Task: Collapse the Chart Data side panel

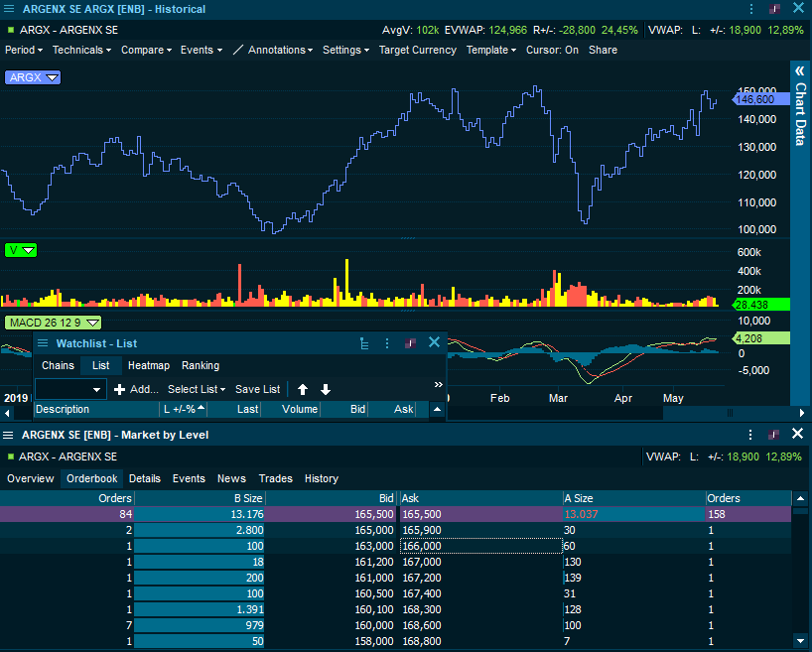Action: tap(800, 70)
